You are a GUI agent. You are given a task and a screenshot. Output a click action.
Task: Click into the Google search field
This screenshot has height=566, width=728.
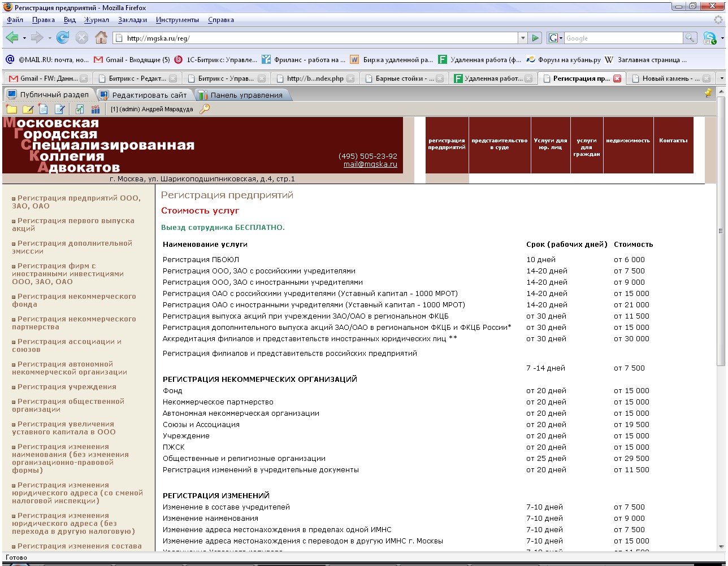point(623,38)
